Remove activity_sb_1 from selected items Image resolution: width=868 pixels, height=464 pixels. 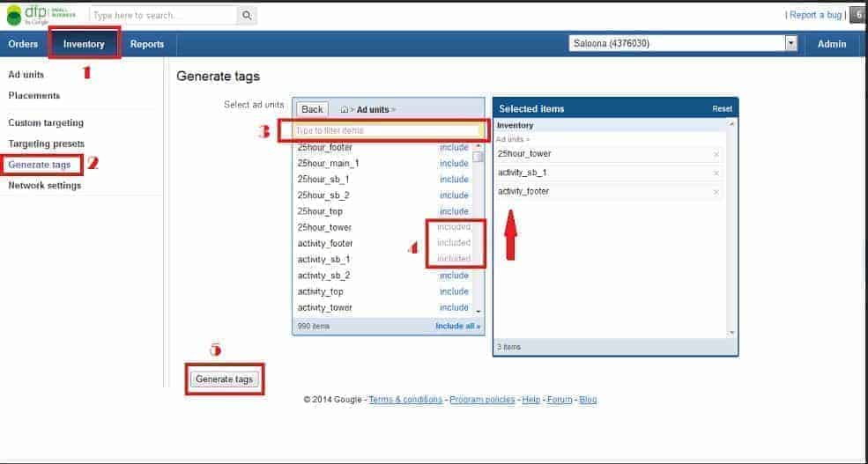coord(716,173)
